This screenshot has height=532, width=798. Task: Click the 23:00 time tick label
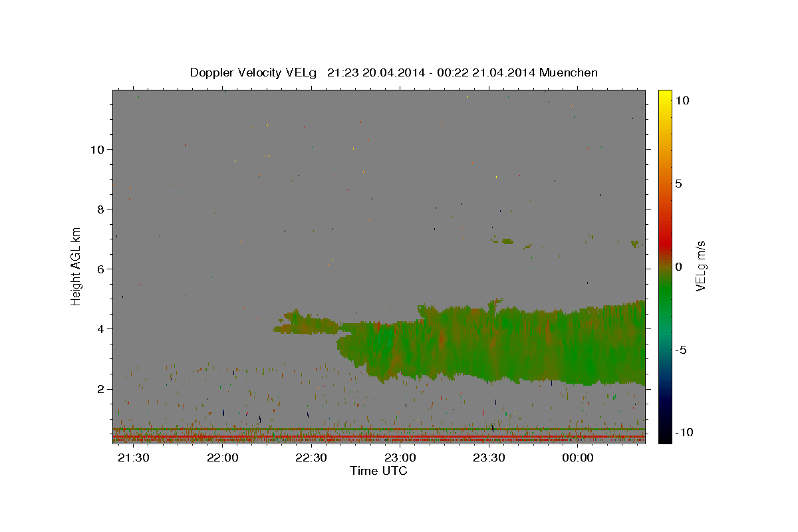[x=400, y=458]
